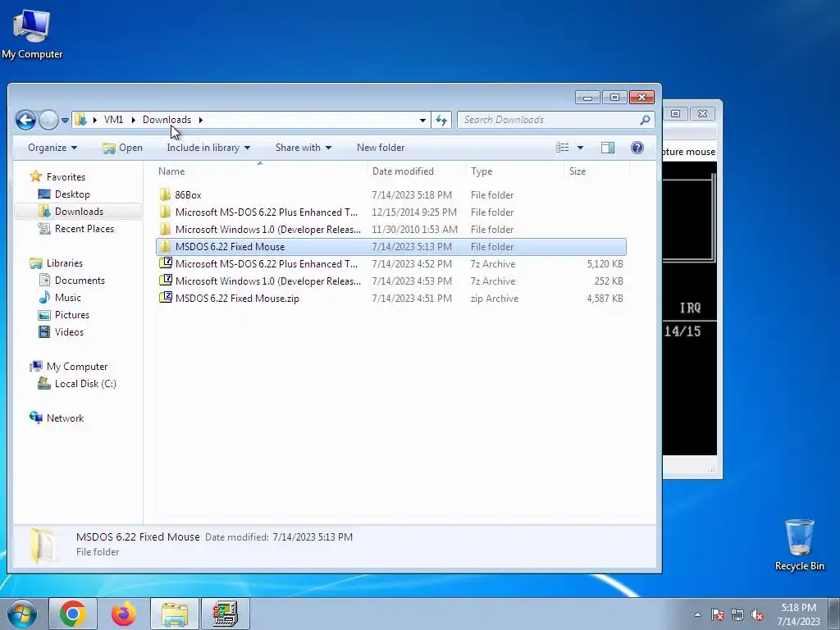
Task: Select VM1 in the address breadcrumb
Action: click(113, 120)
